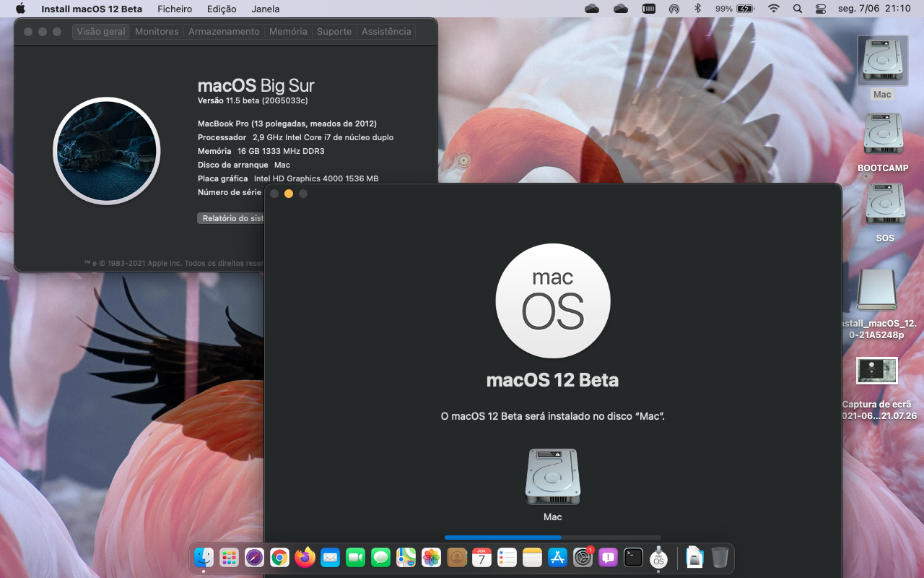The width and height of the screenshot is (924, 578).
Task: Click the 99% battery status indicator
Action: [x=735, y=9]
